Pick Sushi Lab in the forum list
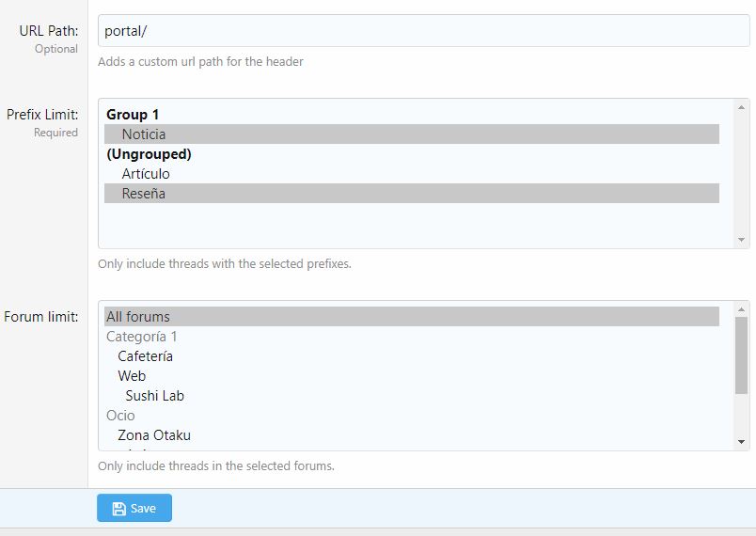Viewport: 756px width, 536px height. tap(154, 396)
